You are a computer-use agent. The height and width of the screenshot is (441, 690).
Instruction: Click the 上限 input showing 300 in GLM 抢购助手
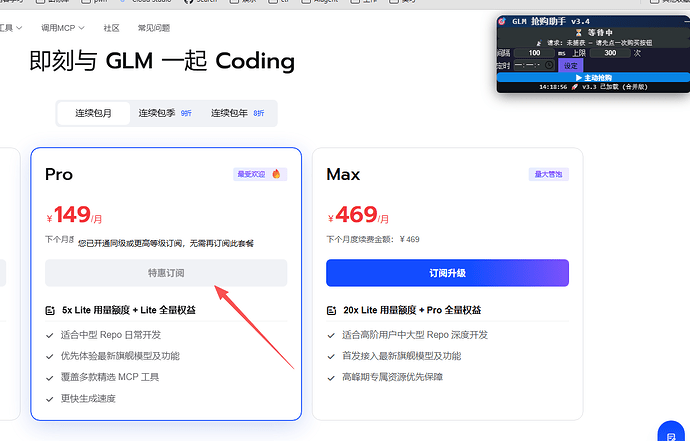tap(610, 53)
